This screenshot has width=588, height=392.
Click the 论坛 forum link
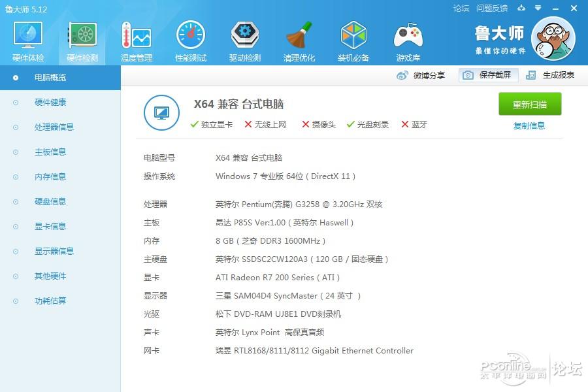(x=461, y=8)
